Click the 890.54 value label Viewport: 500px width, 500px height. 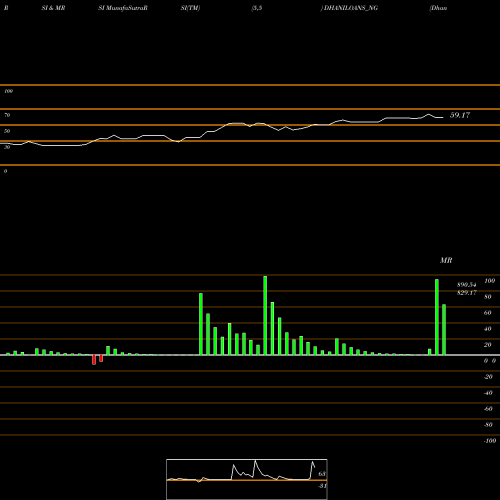pyautogui.click(x=466, y=285)
